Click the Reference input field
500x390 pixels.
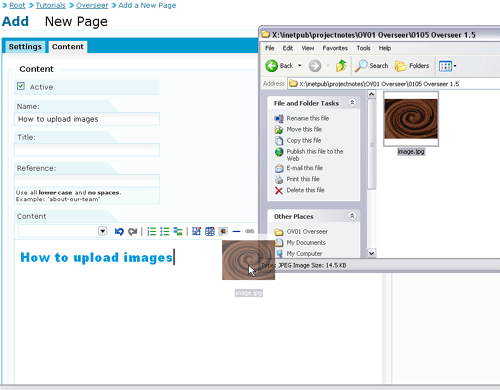point(87,181)
